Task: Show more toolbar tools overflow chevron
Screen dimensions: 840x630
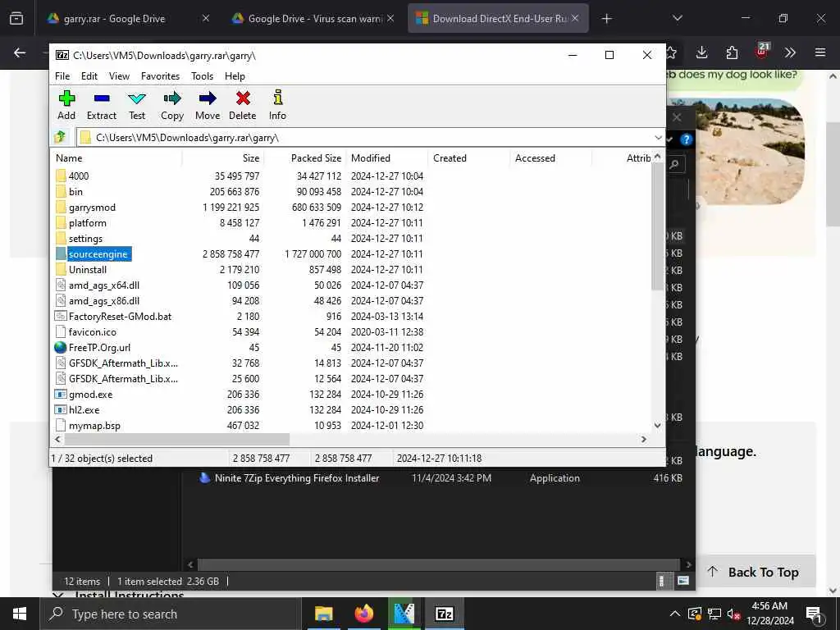Action: (x=790, y=52)
